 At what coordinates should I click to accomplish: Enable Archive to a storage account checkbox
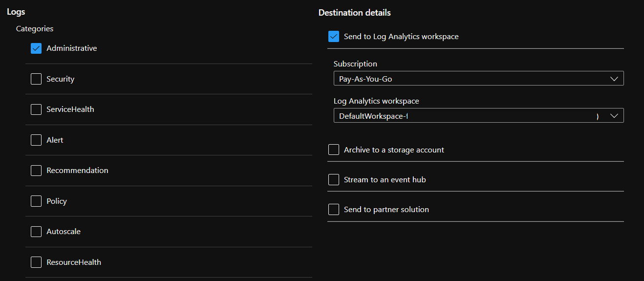coord(334,150)
